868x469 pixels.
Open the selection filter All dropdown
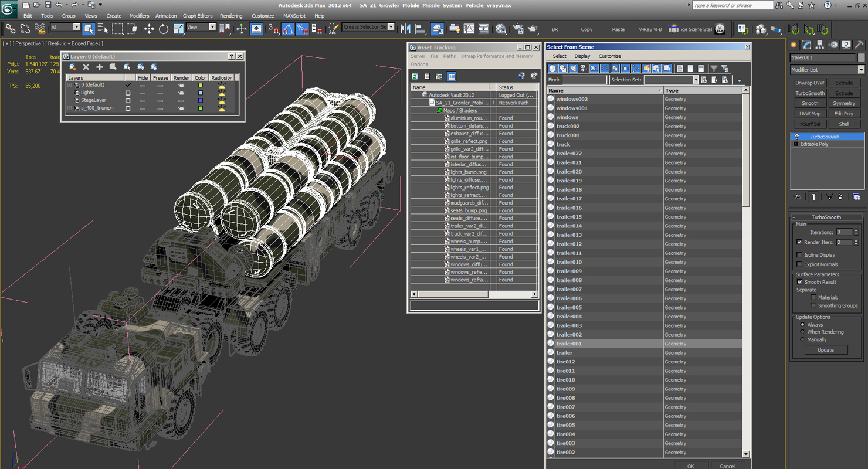coord(65,27)
